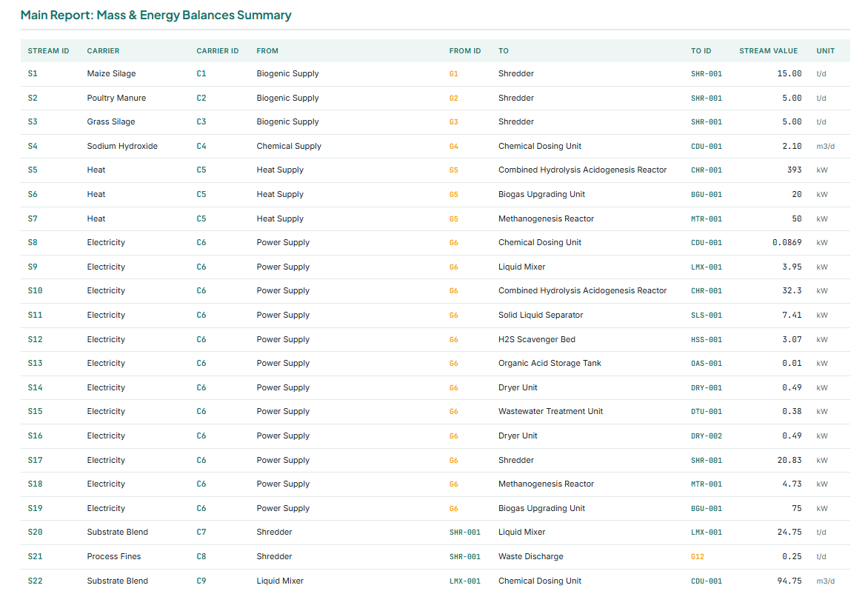The width and height of the screenshot is (868, 594).
Task: Click the TO ID column header
Action: [701, 51]
